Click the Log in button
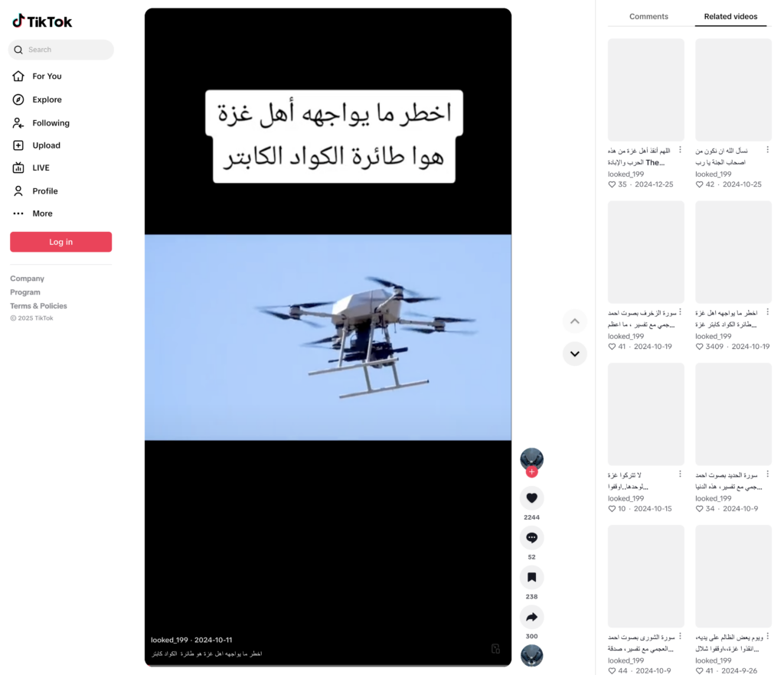The height and width of the screenshot is (675, 784). 61,242
